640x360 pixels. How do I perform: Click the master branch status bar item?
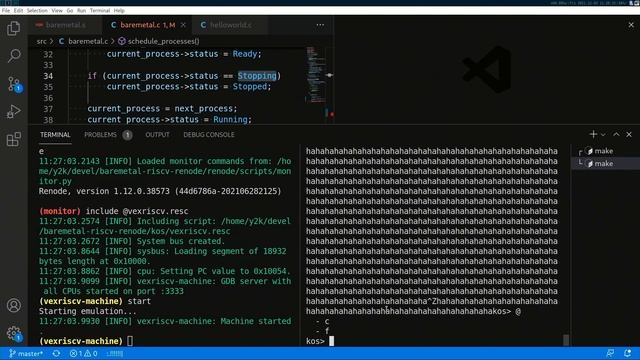26,353
